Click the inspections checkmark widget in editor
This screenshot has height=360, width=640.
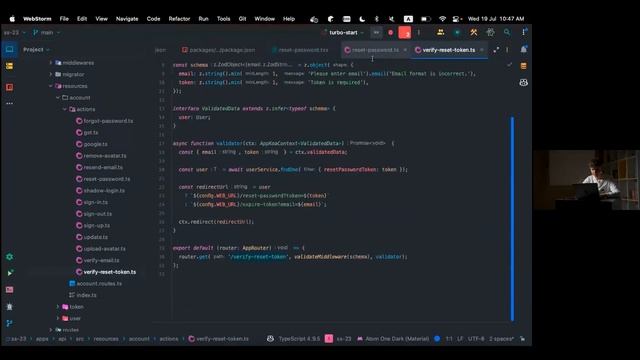509,64
